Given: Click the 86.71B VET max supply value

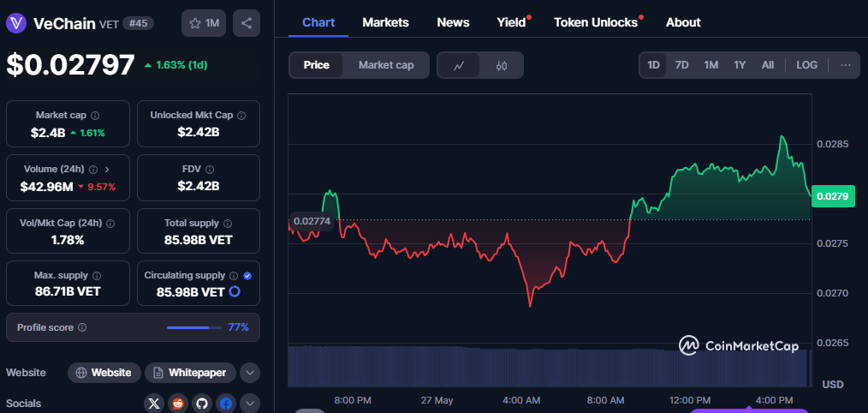Looking at the screenshot, I should 68,291.
